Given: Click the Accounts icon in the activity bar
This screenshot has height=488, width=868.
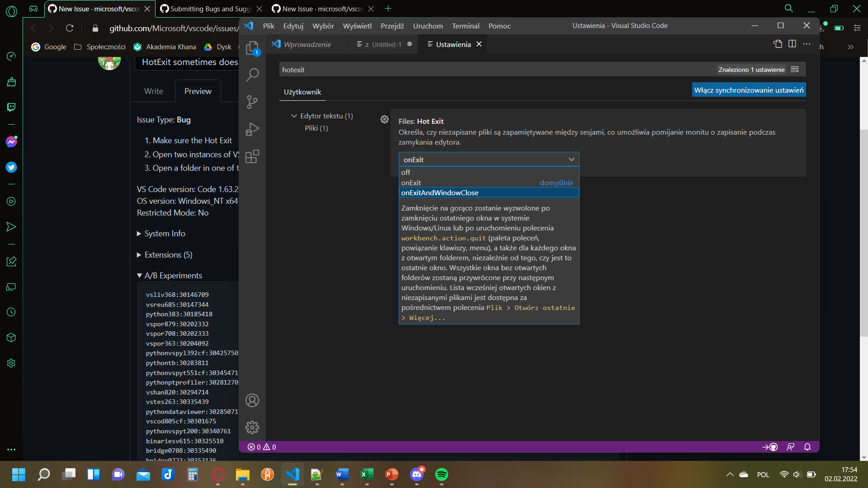Looking at the screenshot, I should 252,400.
